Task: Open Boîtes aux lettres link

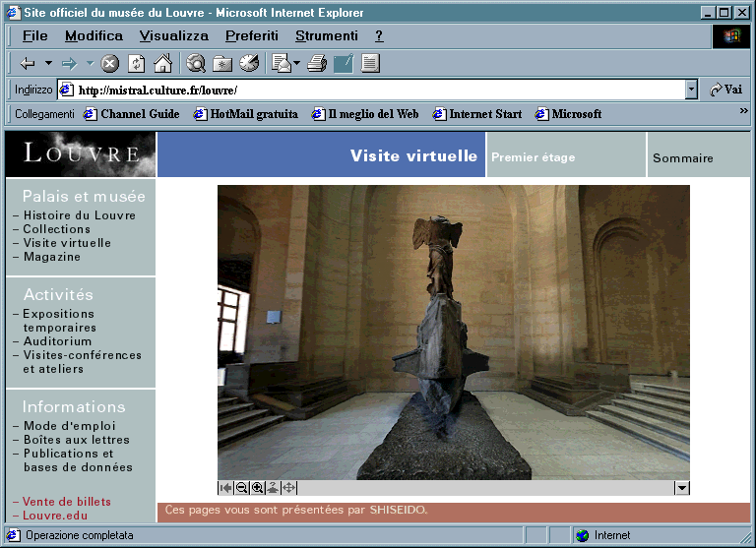Action: (x=77, y=440)
